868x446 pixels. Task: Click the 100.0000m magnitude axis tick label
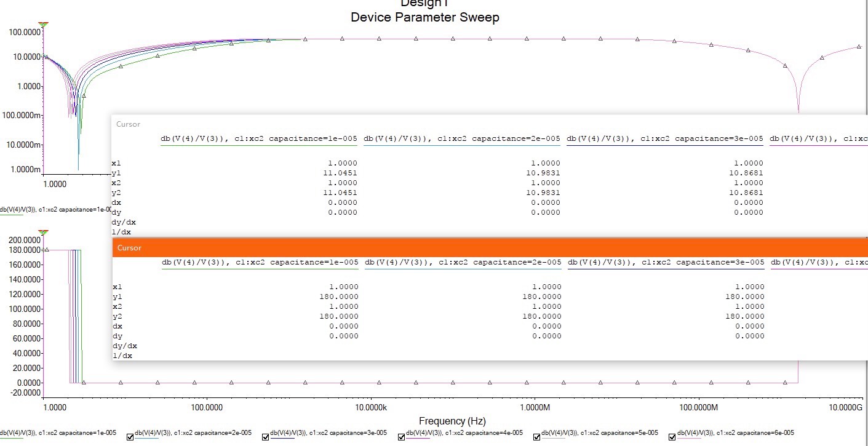click(20, 116)
